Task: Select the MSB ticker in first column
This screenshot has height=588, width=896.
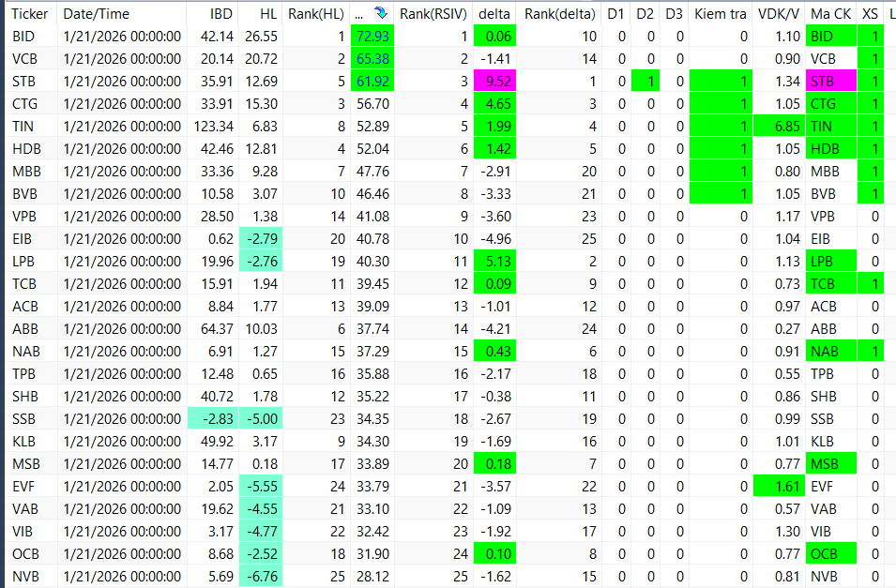Action: [x=25, y=464]
